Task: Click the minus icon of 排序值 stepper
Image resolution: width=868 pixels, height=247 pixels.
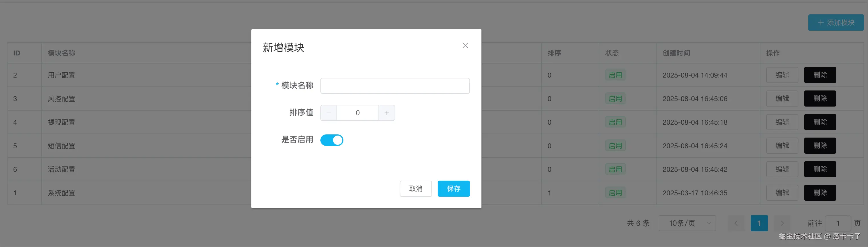Action: tap(328, 113)
